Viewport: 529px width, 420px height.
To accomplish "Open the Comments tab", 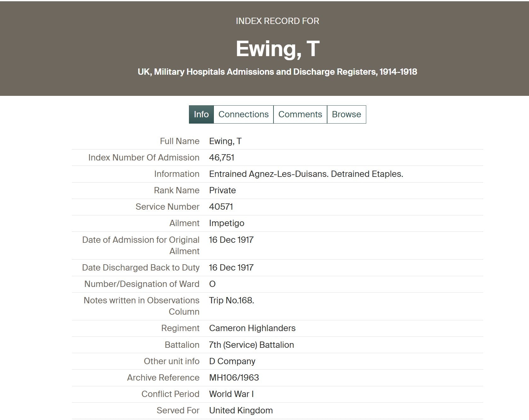I will [x=300, y=114].
